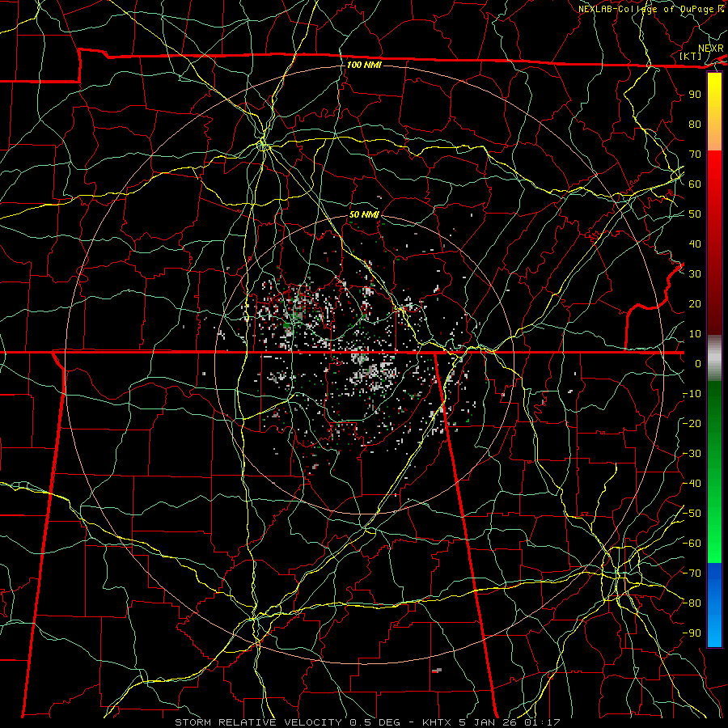The image size is (728, 728).
Task: Click the -70 value on the velocity scale
Action: [692, 574]
